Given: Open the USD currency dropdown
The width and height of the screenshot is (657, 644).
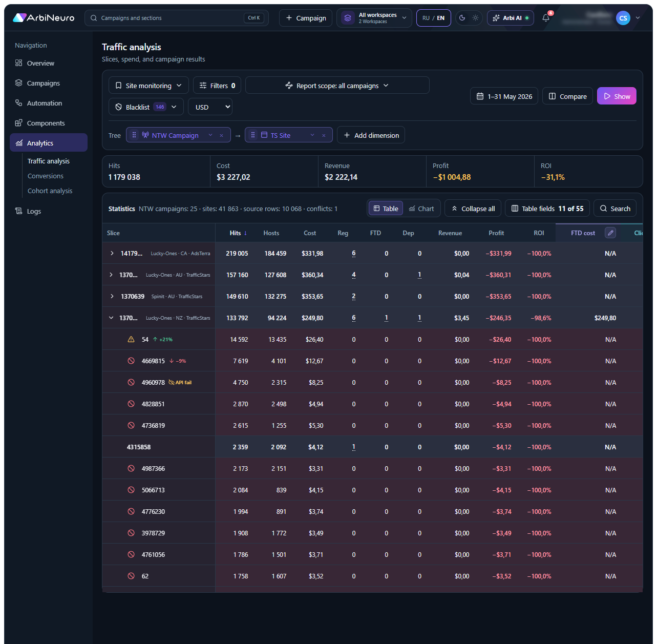Looking at the screenshot, I should coord(210,107).
